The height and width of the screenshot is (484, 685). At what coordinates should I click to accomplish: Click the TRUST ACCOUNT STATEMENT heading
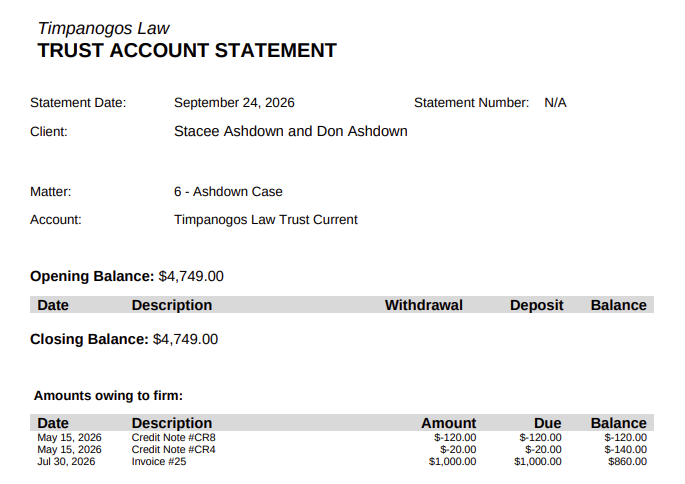[187, 50]
